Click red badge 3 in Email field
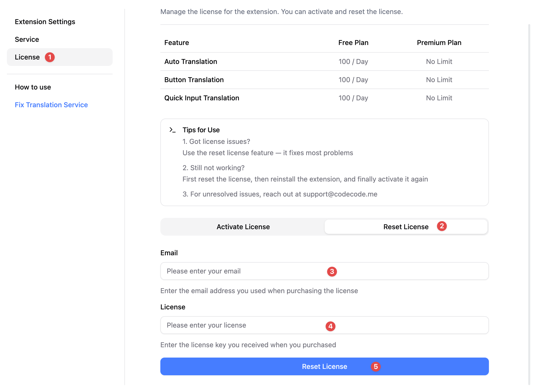 point(332,271)
